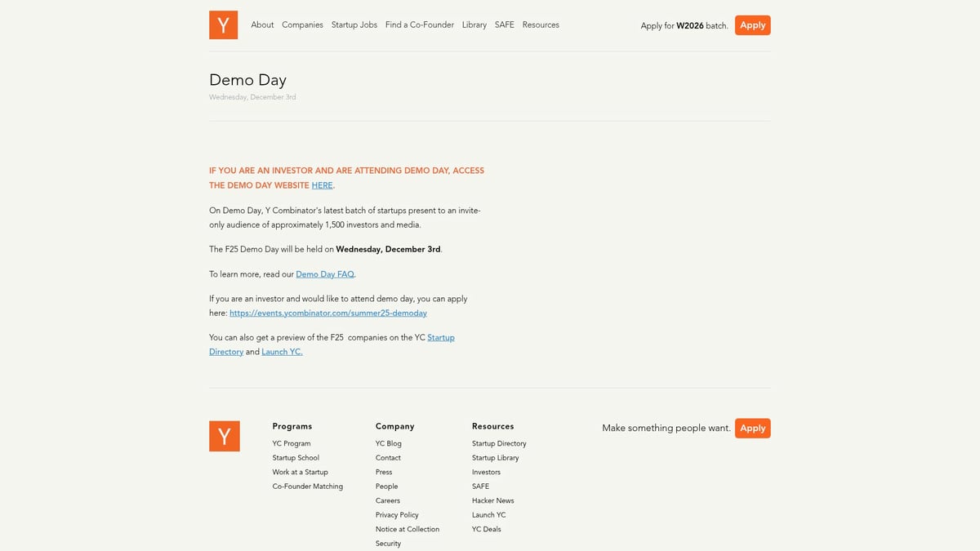Open YC Program footer link
This screenshot has width=980, height=551.
click(292, 444)
